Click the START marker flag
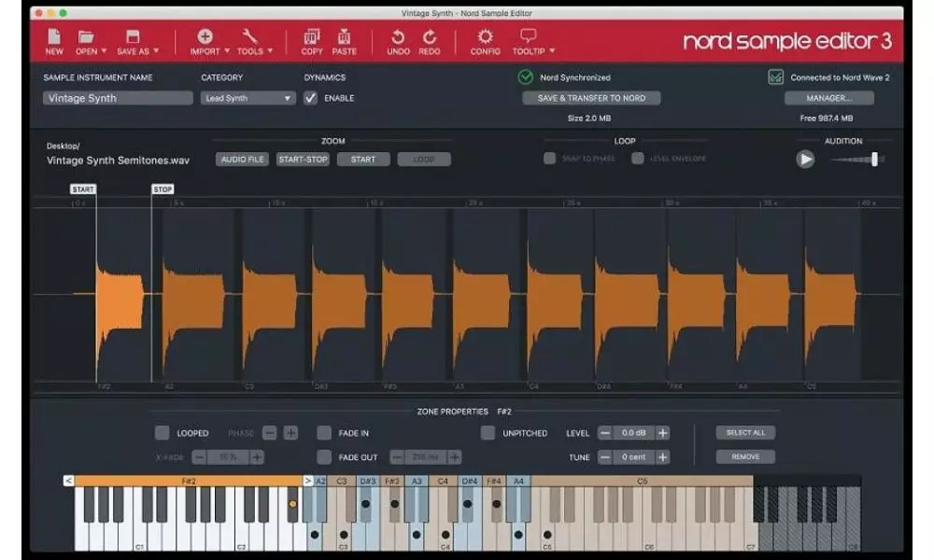Viewport: 934px width, 560px height. pyautogui.click(x=83, y=189)
